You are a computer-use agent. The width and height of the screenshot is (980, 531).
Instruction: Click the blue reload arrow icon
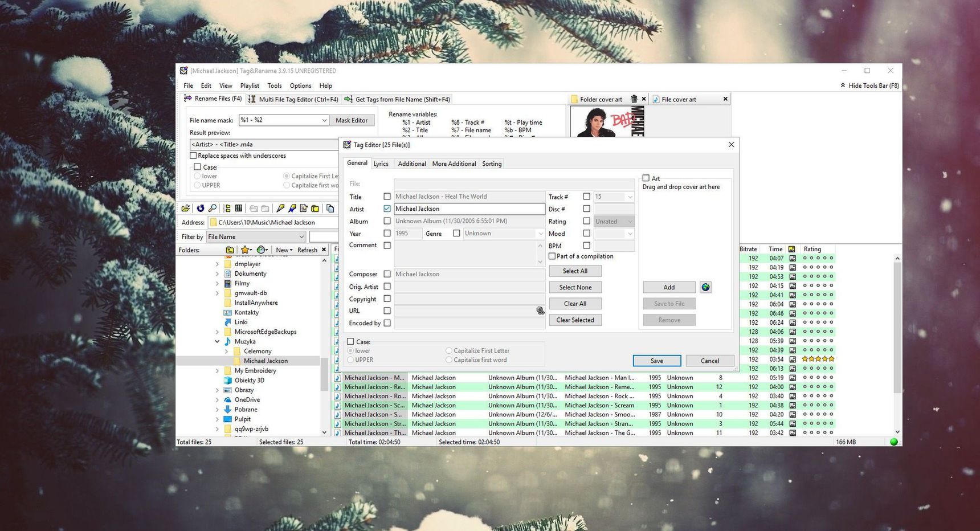coord(201,209)
